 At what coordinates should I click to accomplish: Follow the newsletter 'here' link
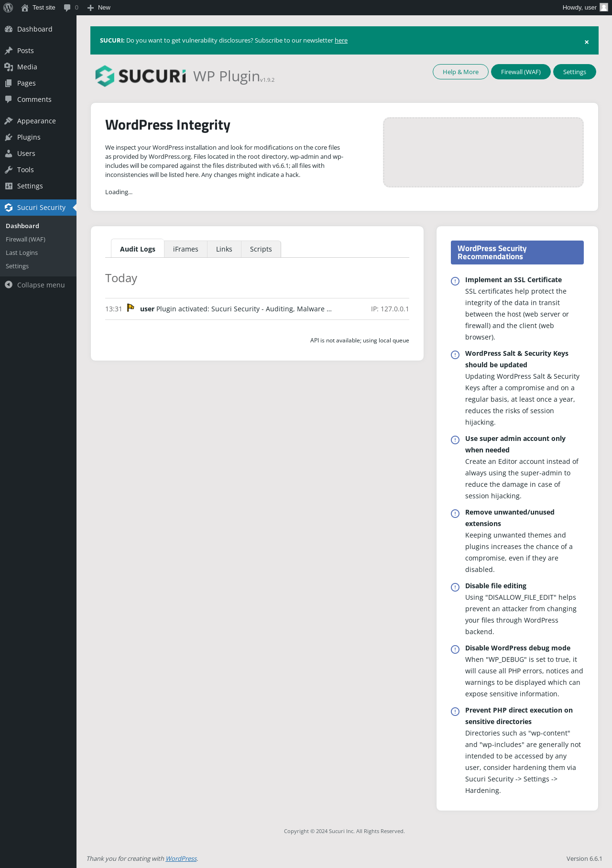point(341,40)
